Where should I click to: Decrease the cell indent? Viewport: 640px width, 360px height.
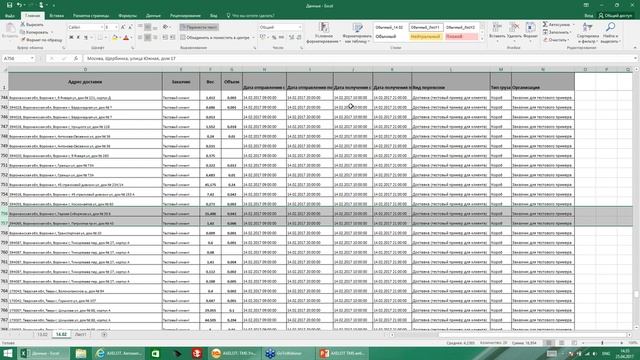[165, 37]
